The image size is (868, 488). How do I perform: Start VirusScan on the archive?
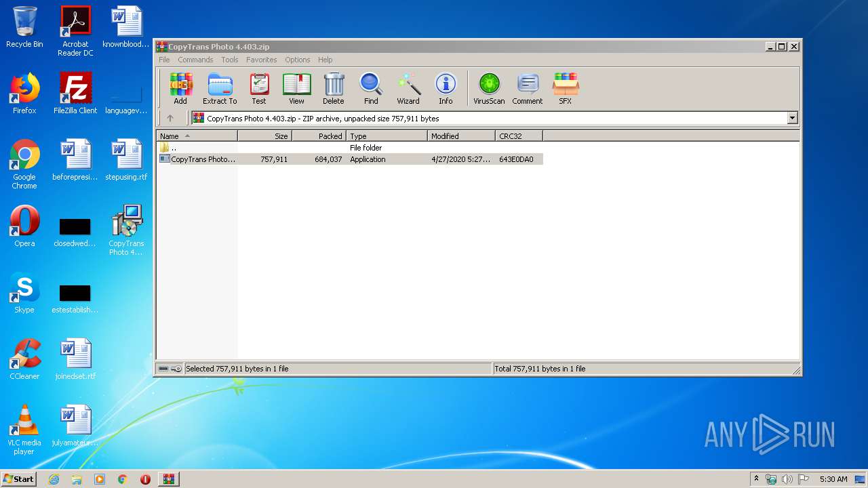click(489, 89)
